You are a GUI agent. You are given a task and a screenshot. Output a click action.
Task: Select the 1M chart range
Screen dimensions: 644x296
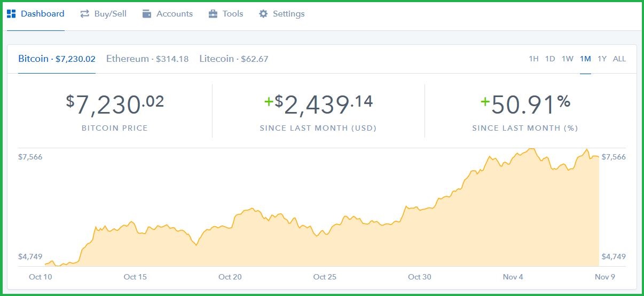tap(585, 59)
